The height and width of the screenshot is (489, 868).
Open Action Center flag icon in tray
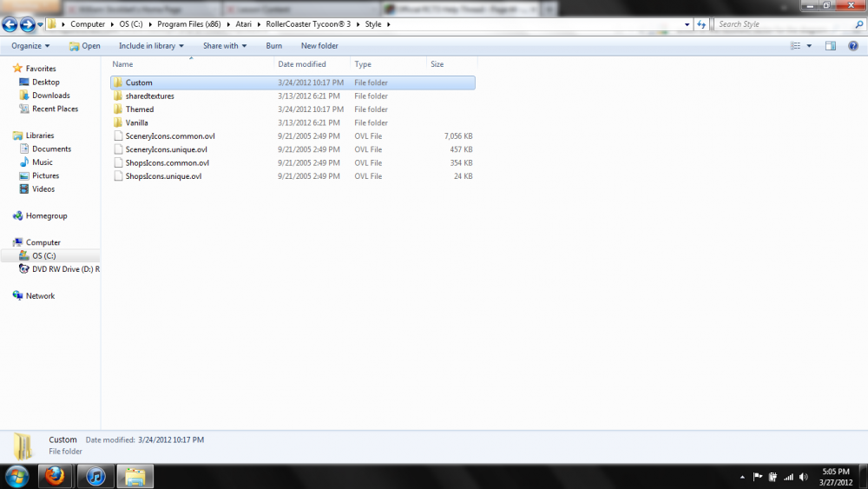pos(758,477)
